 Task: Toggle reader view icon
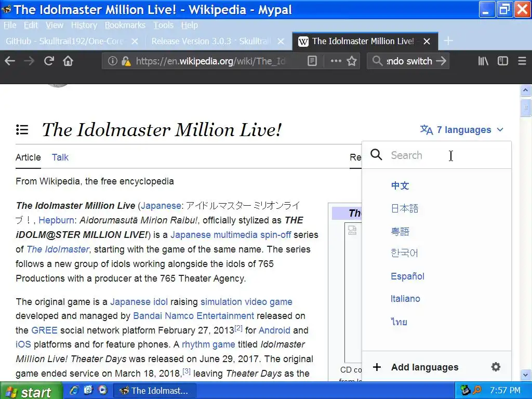[312, 61]
